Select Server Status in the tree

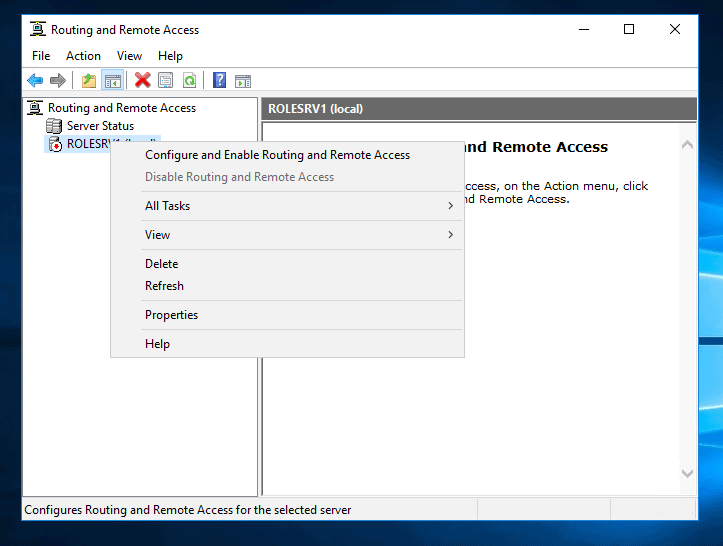(101, 126)
